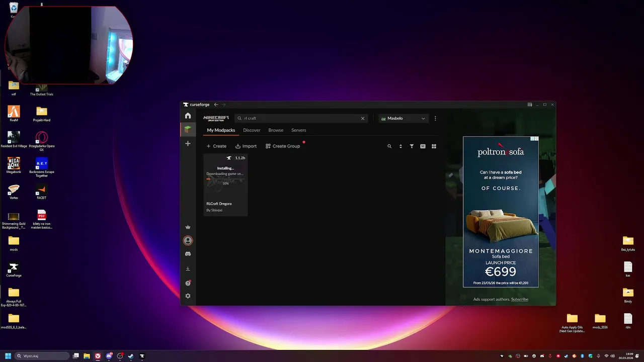Image resolution: width=644 pixels, height=362 pixels.
Task: Click the install progress bar at 10%
Action: point(225,179)
